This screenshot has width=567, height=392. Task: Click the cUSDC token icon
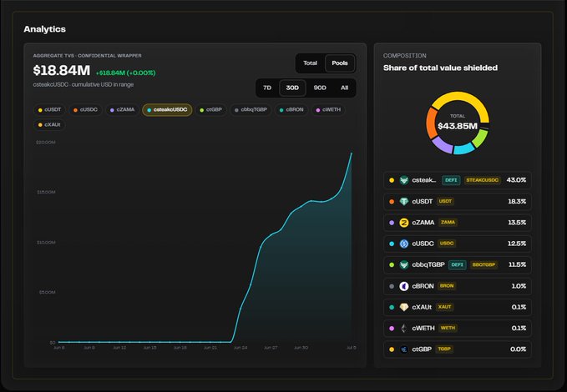pos(404,244)
